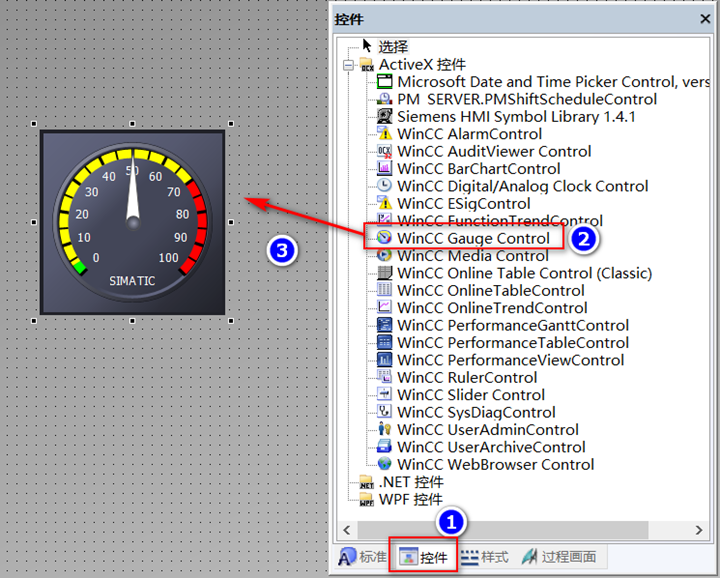Click the WinCC WebBrowser Control globe icon
The width and height of the screenshot is (720, 578).
pos(384,464)
